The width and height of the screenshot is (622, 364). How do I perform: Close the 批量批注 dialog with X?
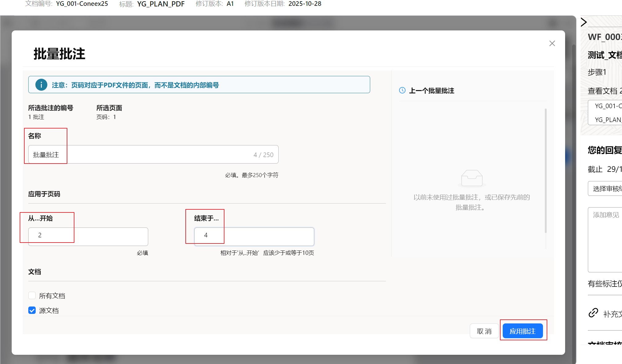552,43
